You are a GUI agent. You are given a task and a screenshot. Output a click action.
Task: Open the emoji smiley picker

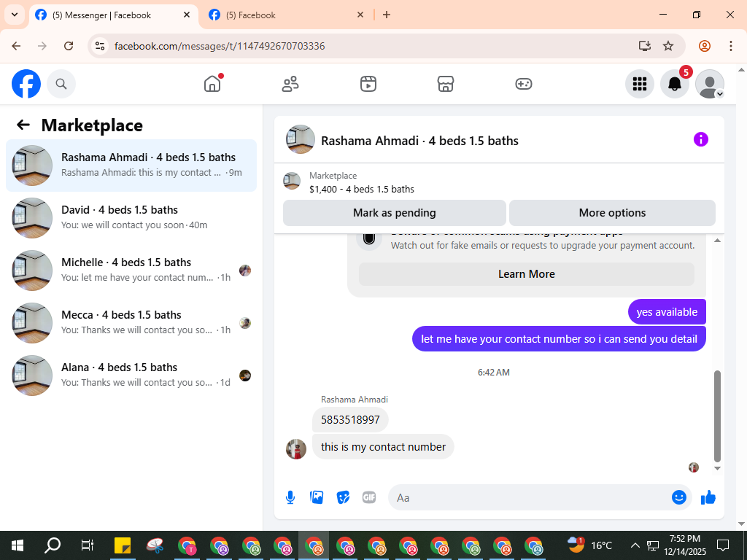point(679,497)
